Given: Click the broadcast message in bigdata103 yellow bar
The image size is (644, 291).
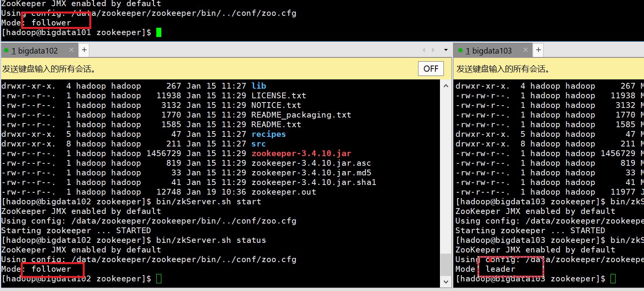Looking at the screenshot, I should click(503, 69).
